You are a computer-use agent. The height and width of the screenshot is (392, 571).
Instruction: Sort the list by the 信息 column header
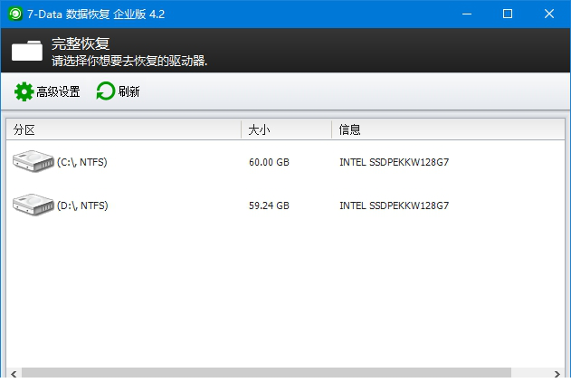pos(448,129)
